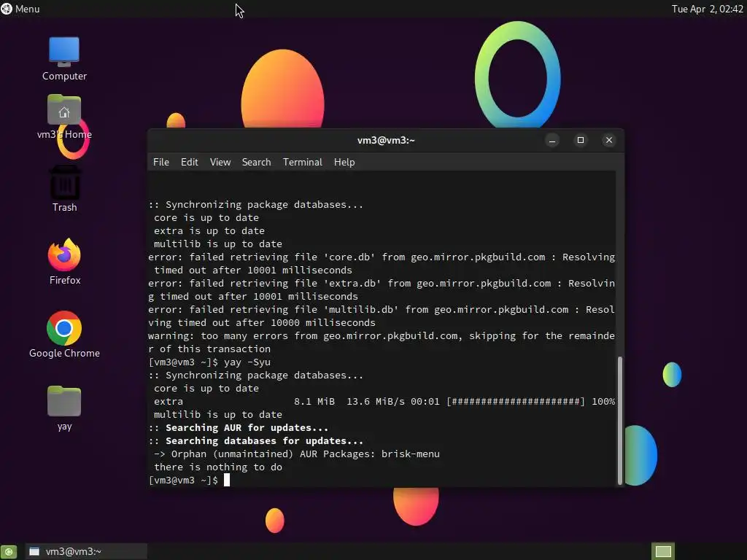Open the Terminal menu
This screenshot has width=747, height=560.
click(303, 162)
